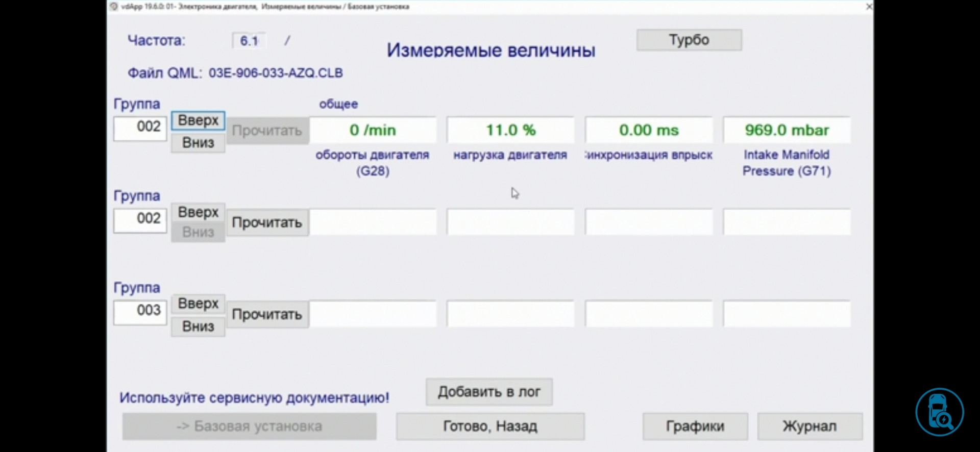Click the car diagnostics overlay icon

pos(939,412)
